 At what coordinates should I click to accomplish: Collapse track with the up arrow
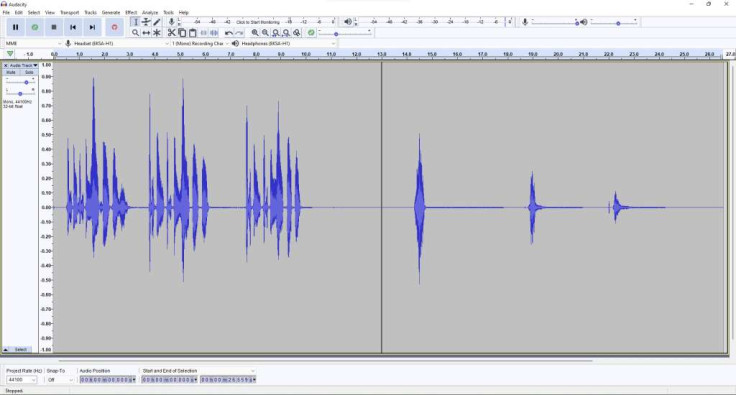click(6, 349)
